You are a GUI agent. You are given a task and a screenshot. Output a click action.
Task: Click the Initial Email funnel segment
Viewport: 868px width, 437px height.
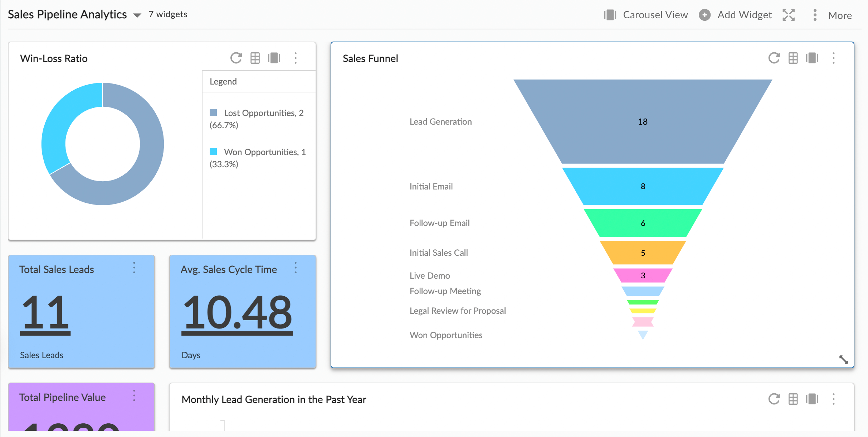click(643, 186)
